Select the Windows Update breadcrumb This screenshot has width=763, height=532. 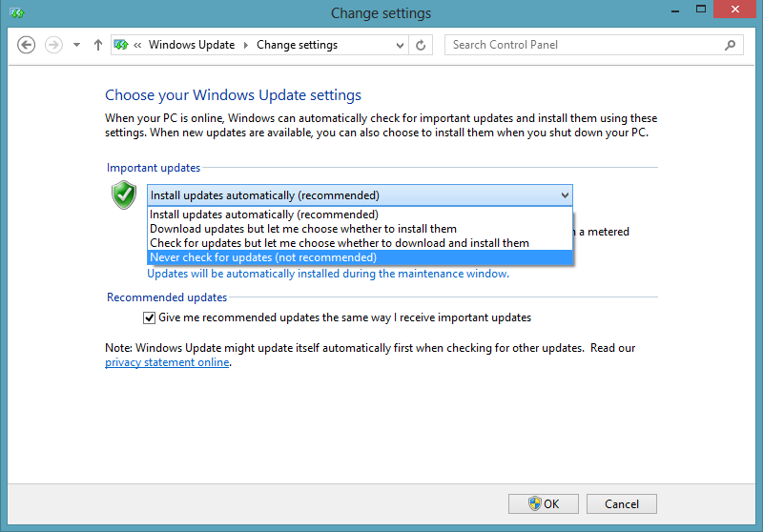(192, 45)
